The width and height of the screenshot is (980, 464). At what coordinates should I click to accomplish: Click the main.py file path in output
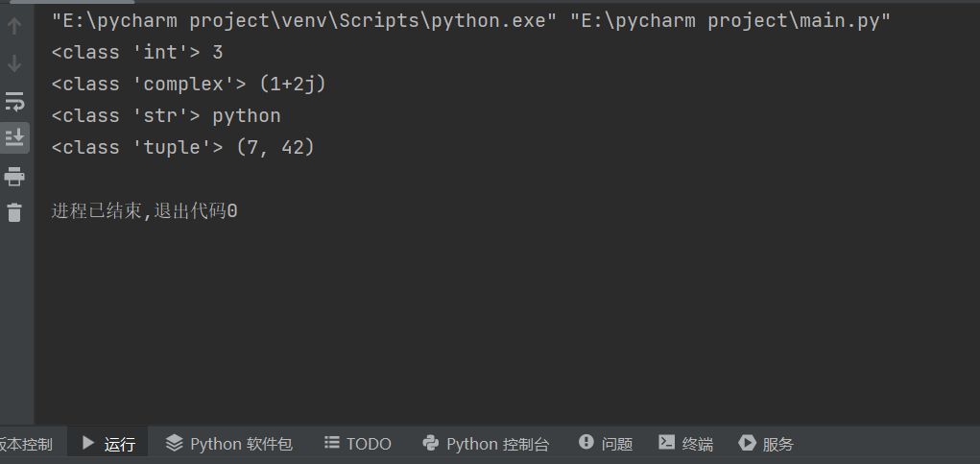coord(735,22)
